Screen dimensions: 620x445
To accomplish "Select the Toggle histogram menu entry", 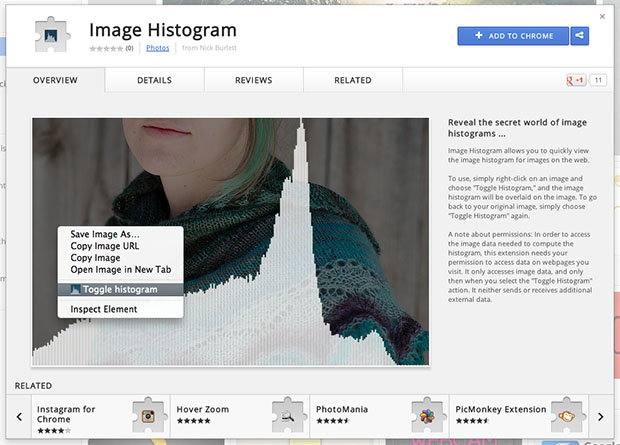I will tap(120, 290).
